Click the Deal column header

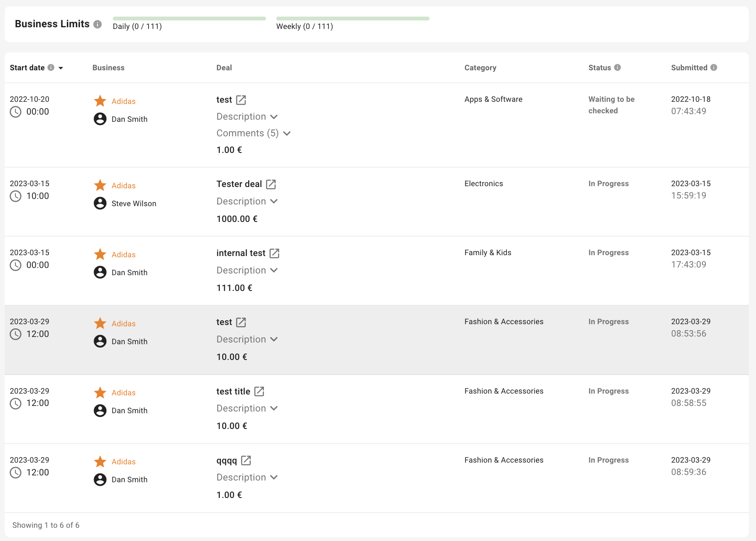[224, 68]
